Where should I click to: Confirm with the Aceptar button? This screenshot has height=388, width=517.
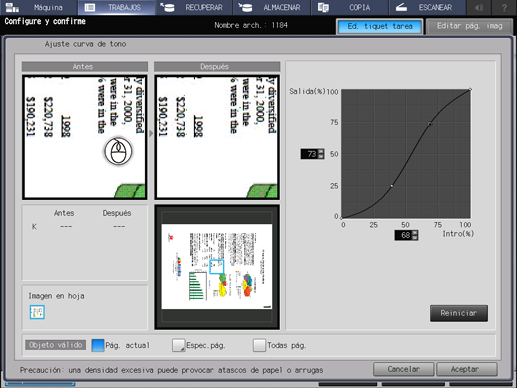(467, 369)
